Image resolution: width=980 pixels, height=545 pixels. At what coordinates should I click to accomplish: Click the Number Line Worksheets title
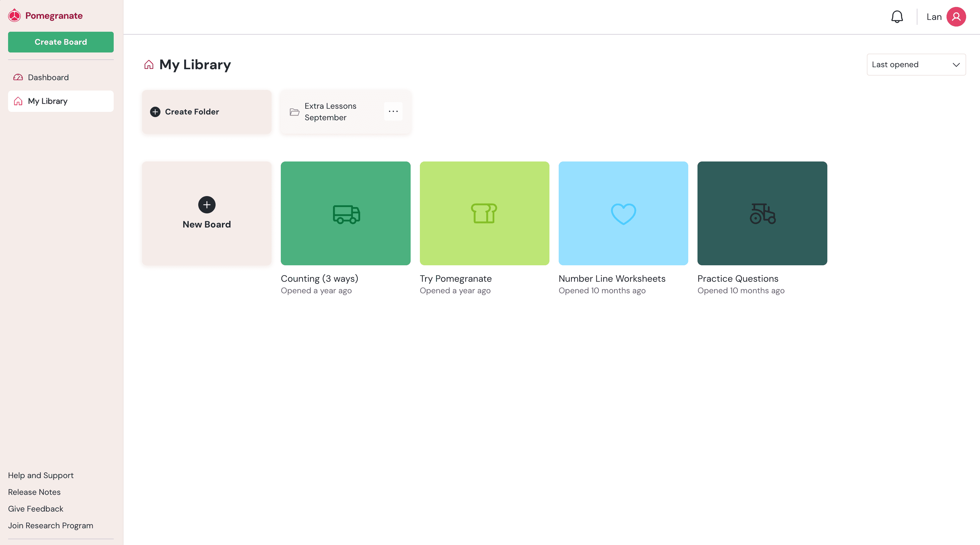pyautogui.click(x=612, y=279)
